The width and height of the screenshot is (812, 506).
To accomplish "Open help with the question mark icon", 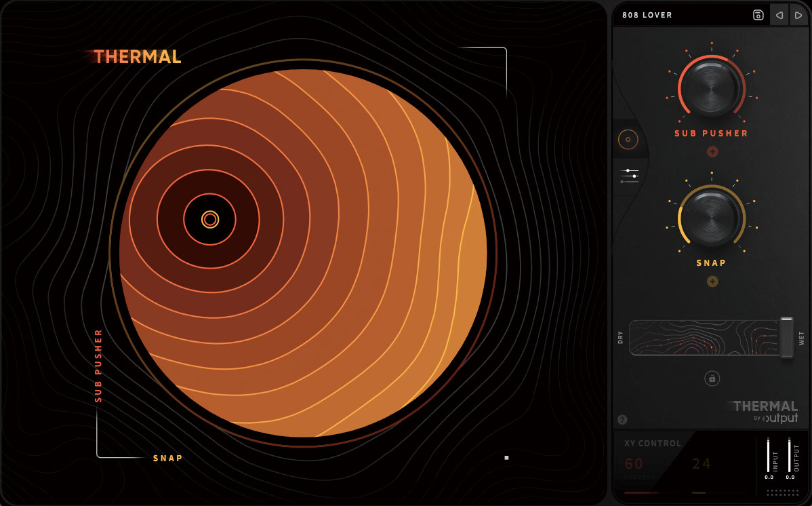I will 622,420.
